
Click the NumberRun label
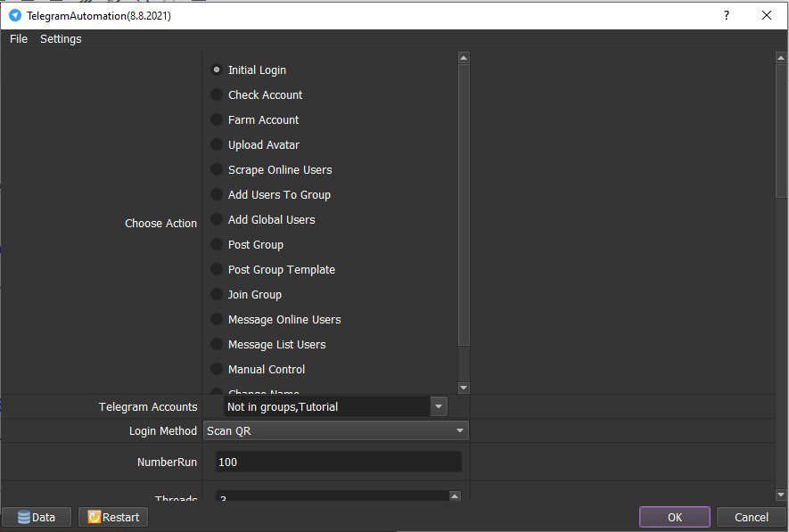click(x=167, y=462)
